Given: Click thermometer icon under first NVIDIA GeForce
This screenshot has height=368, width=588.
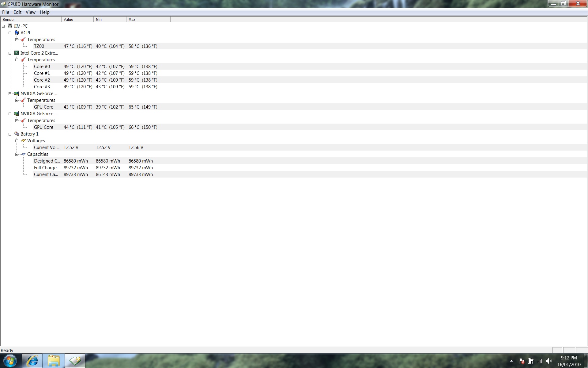Looking at the screenshot, I should coord(23,100).
